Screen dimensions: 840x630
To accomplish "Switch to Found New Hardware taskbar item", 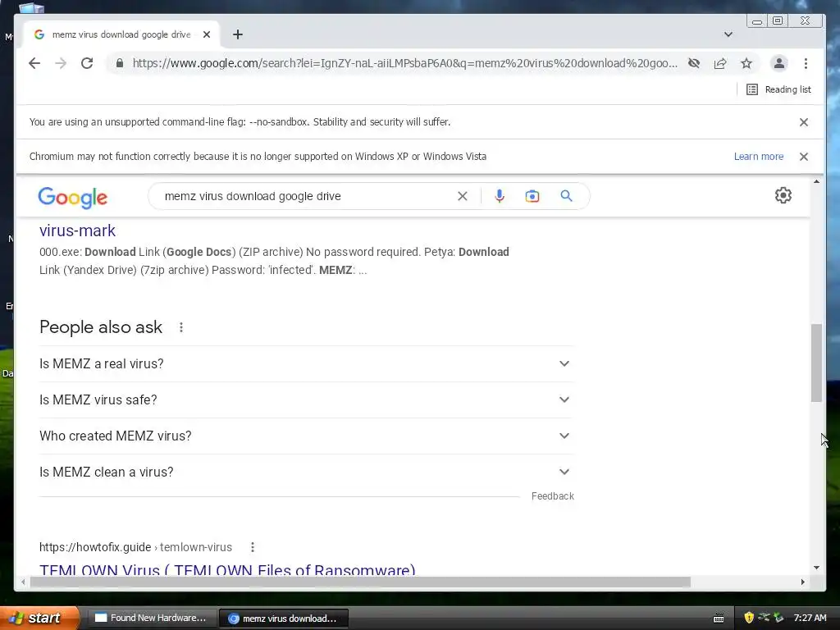I will pos(151,618).
